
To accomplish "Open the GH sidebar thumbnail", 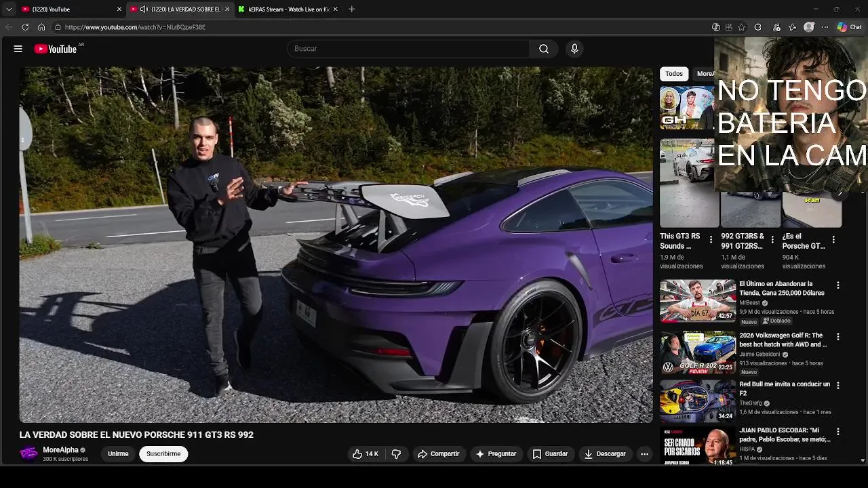I will [x=687, y=107].
